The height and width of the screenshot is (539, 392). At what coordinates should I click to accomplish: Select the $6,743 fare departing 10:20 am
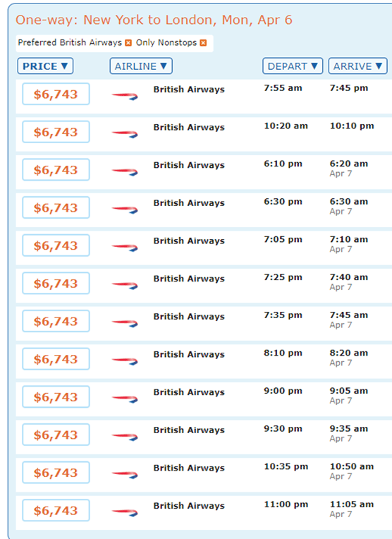[x=56, y=132]
